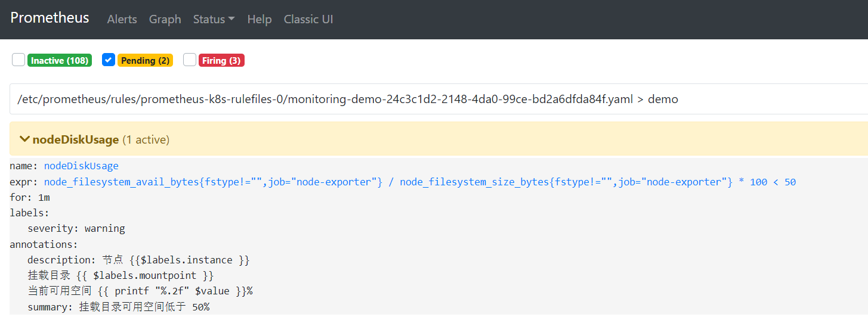Click the Prometheus brand title
This screenshot has width=868, height=317.
[50, 18]
